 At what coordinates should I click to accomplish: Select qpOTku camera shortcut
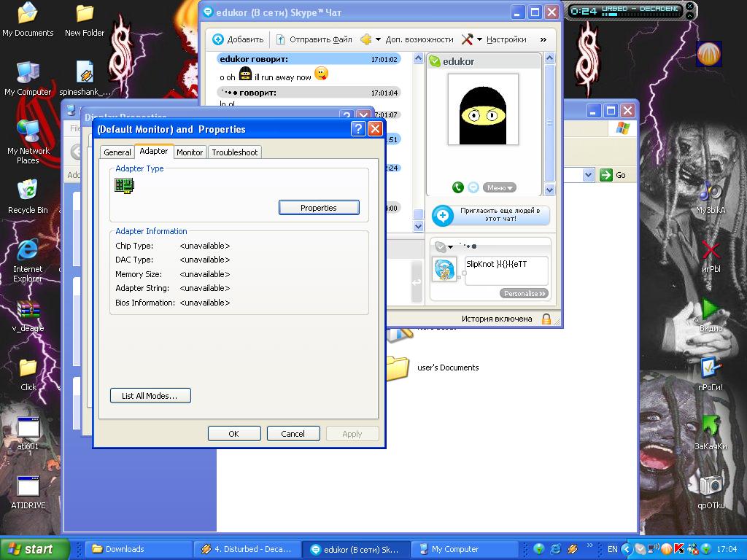click(x=711, y=492)
